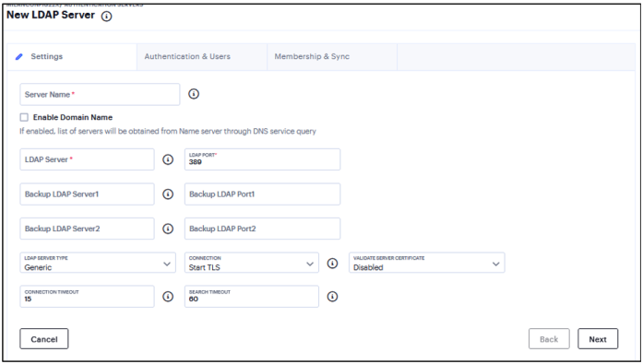643x364 pixels.
Task: Click the Cancel button
Action: point(44,338)
